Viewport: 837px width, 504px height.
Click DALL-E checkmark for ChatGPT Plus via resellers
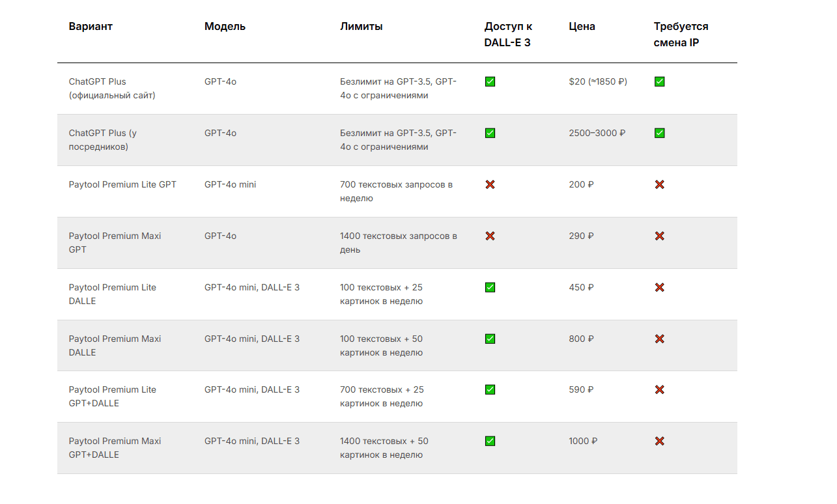tap(490, 133)
